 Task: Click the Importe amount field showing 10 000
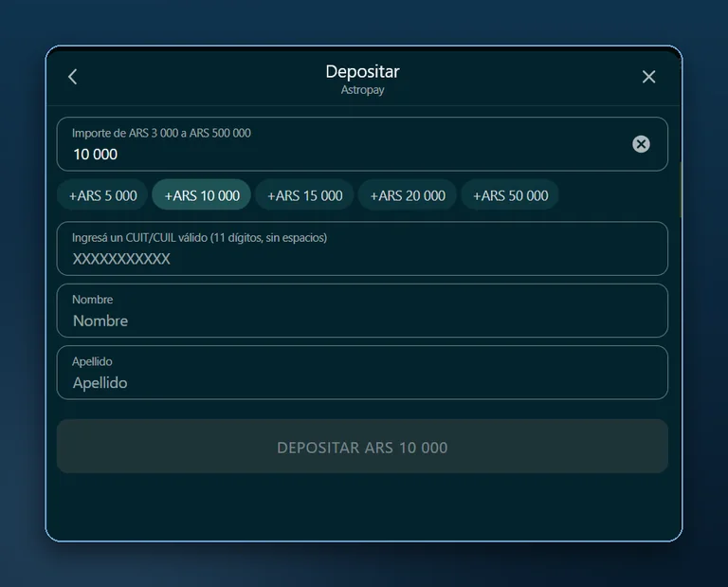click(362, 144)
